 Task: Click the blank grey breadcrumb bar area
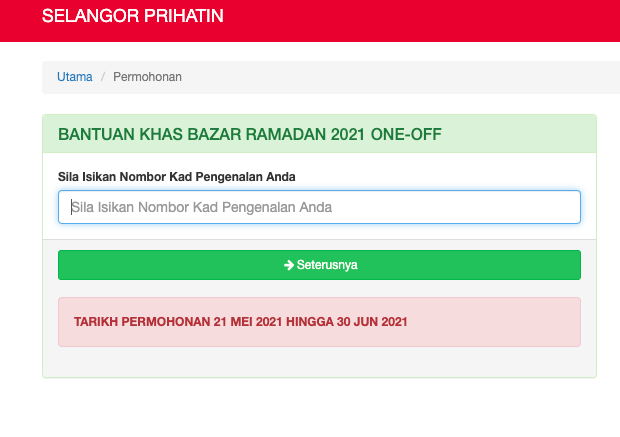(x=400, y=77)
